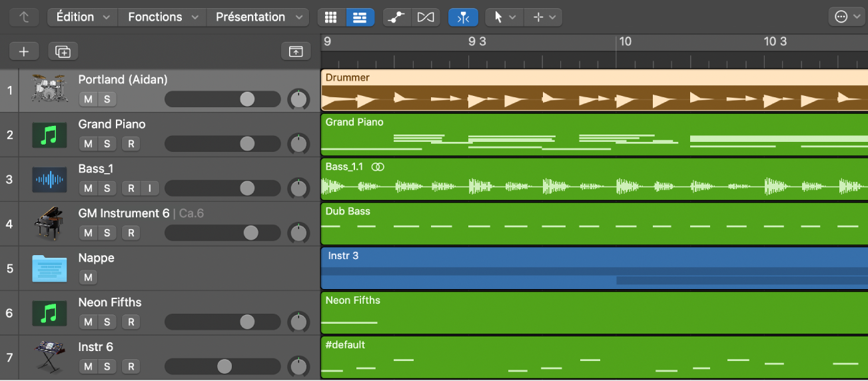This screenshot has height=381, width=868.
Task: Mute the Instr 6 track
Action: 88,367
